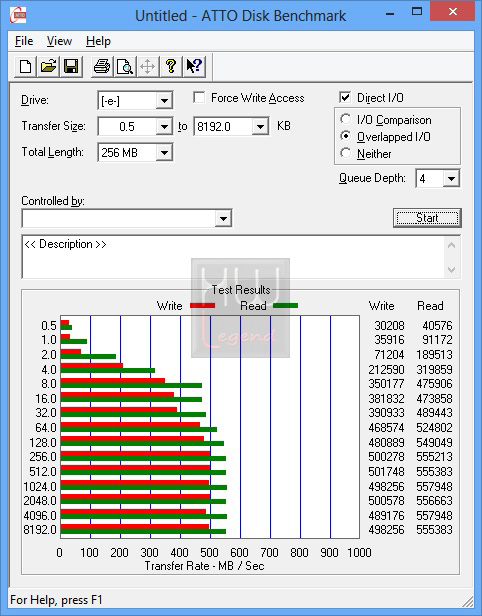Click write value 30208 in results
The image size is (482, 616).
[389, 326]
